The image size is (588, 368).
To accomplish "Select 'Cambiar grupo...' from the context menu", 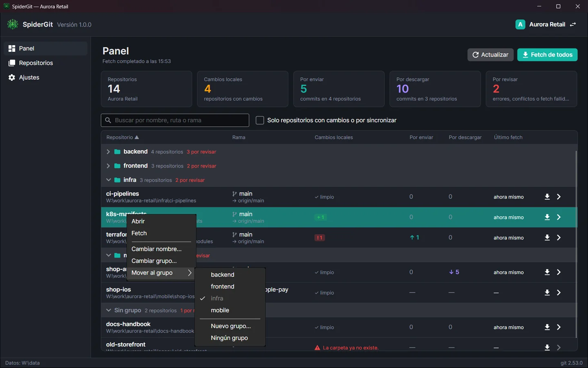I will [x=161, y=261].
